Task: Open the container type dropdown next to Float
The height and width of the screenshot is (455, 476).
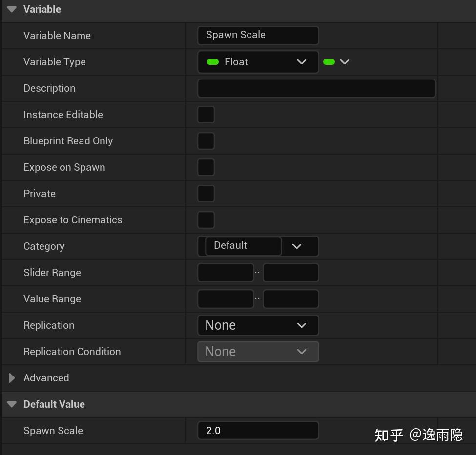Action: pos(344,62)
